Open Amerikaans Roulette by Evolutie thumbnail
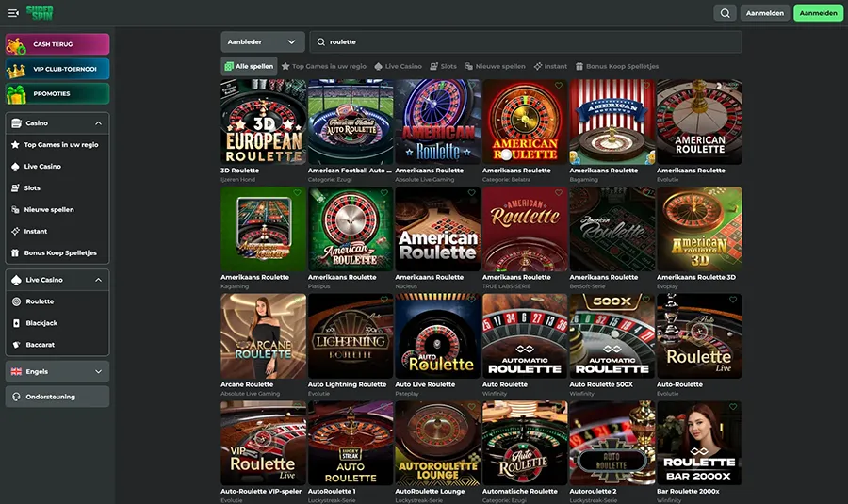The height and width of the screenshot is (504, 848). click(x=699, y=122)
